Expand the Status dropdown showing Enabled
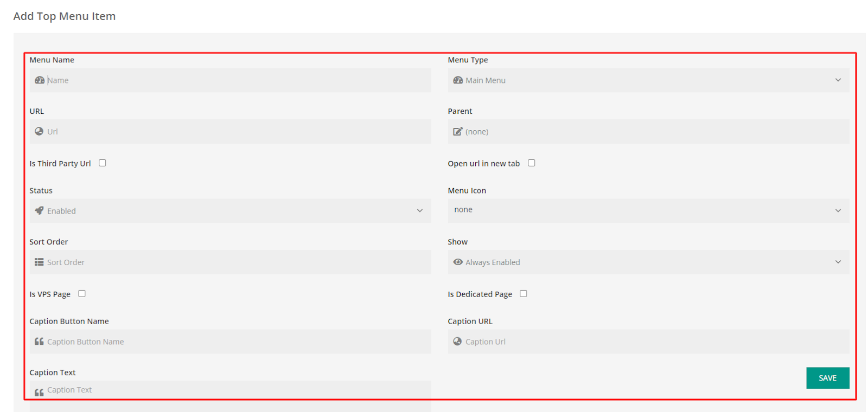The image size is (868, 412). pyautogui.click(x=231, y=211)
